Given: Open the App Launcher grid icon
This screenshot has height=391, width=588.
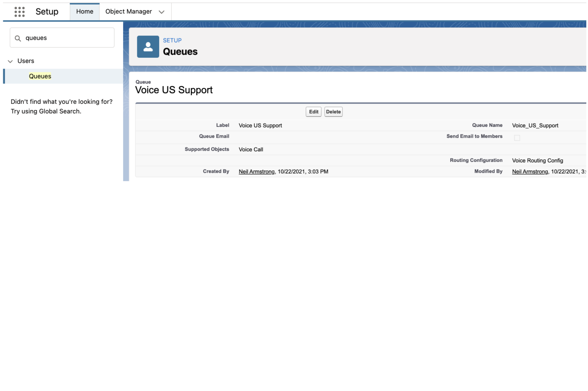Looking at the screenshot, I should [x=19, y=11].
